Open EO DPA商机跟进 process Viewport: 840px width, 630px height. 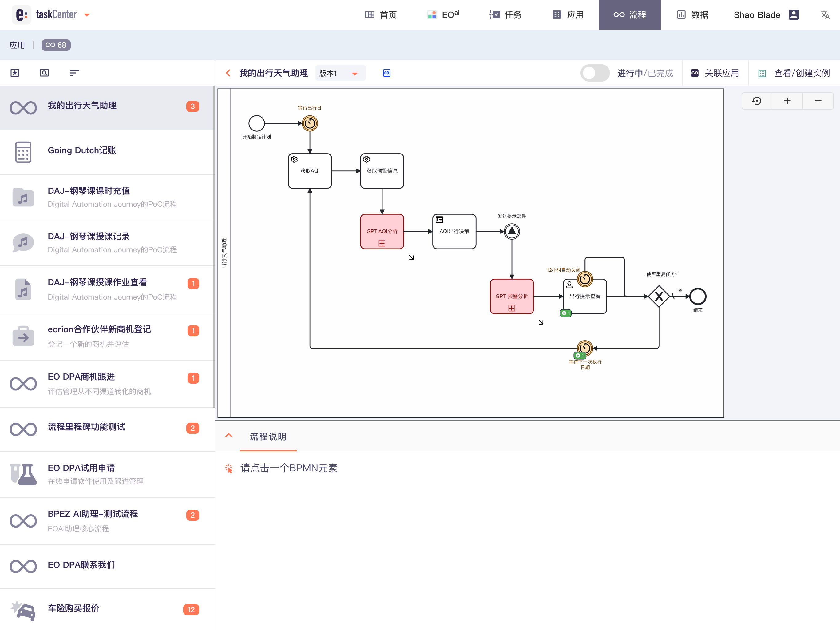(106, 383)
